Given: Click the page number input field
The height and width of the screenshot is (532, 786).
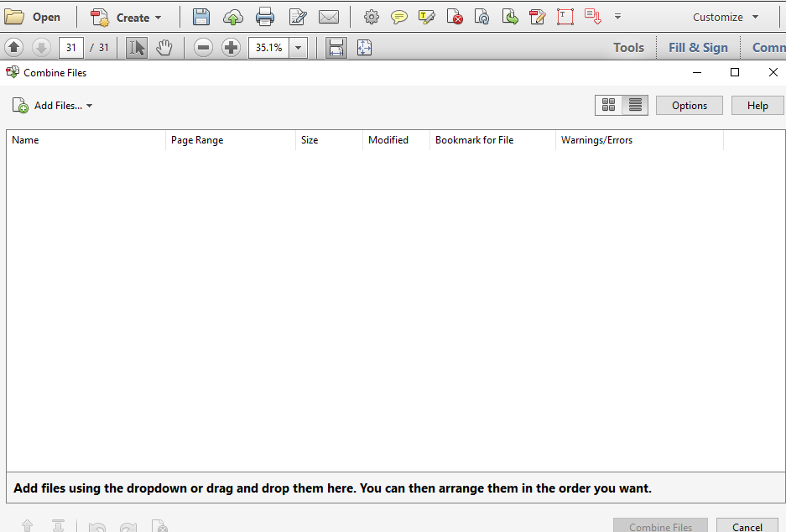Looking at the screenshot, I should click(70, 48).
